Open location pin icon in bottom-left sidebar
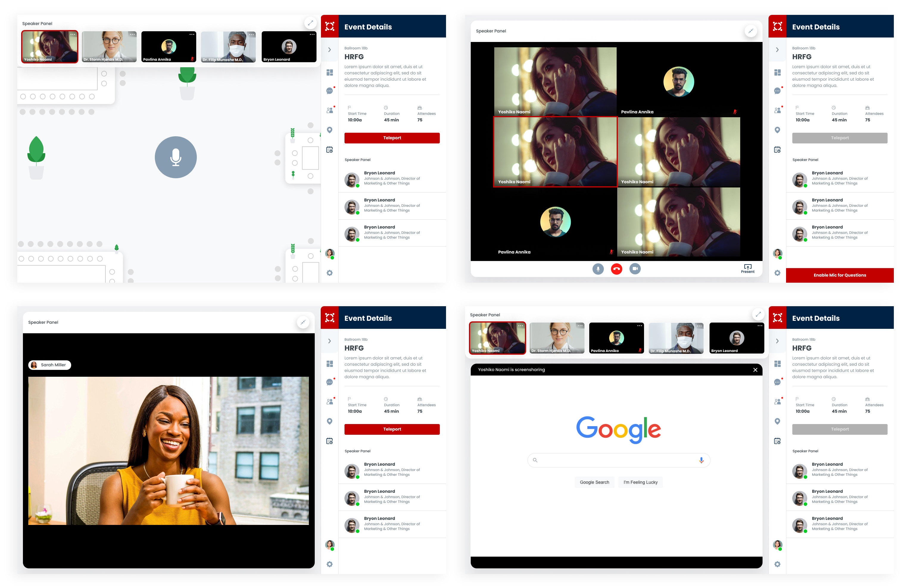Viewport: 912px width, 588px height. (x=330, y=421)
